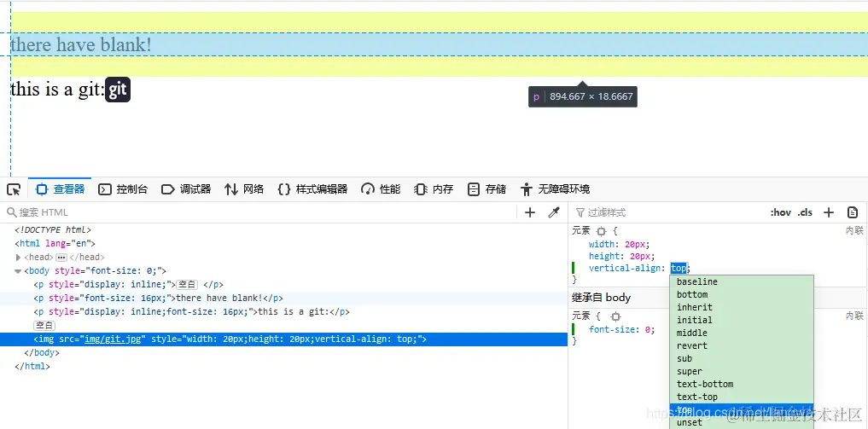Click the add new node plus icon
The height and width of the screenshot is (429, 868).
point(530,212)
